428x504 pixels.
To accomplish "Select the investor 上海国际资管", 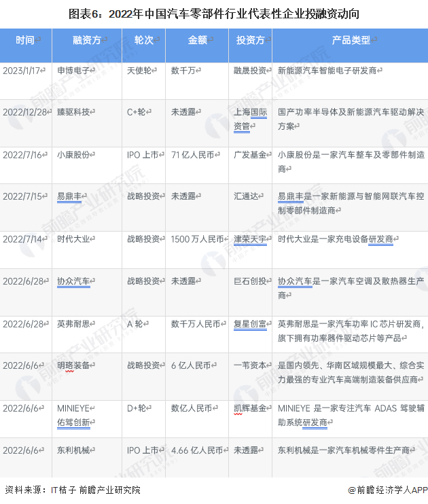I will (250, 120).
